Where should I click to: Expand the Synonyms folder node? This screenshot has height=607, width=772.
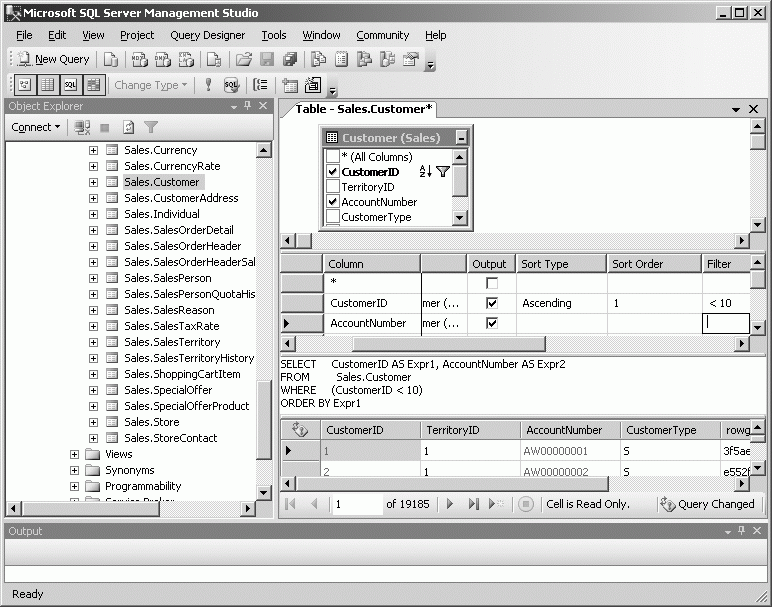(x=74, y=470)
